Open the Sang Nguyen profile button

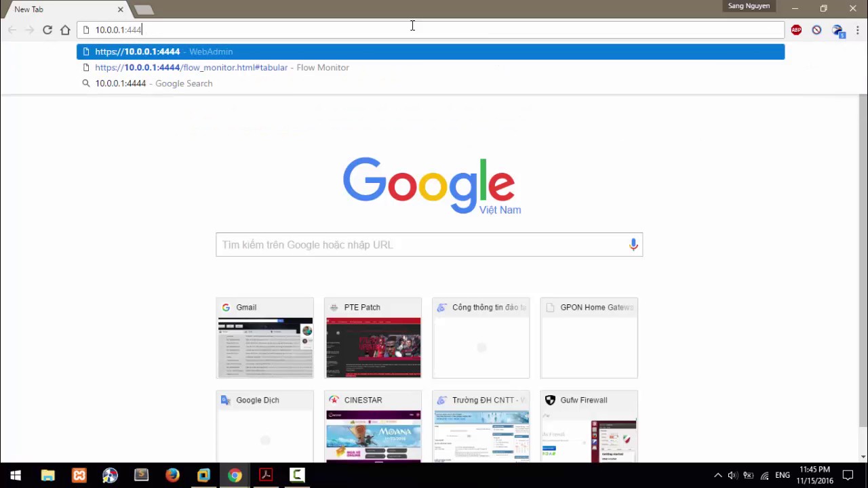point(749,6)
